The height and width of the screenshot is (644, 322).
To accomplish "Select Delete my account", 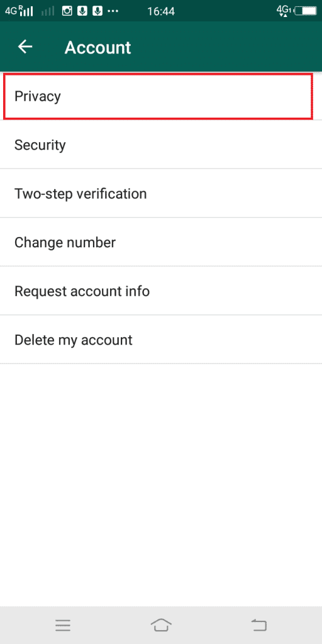I will 161,340.
